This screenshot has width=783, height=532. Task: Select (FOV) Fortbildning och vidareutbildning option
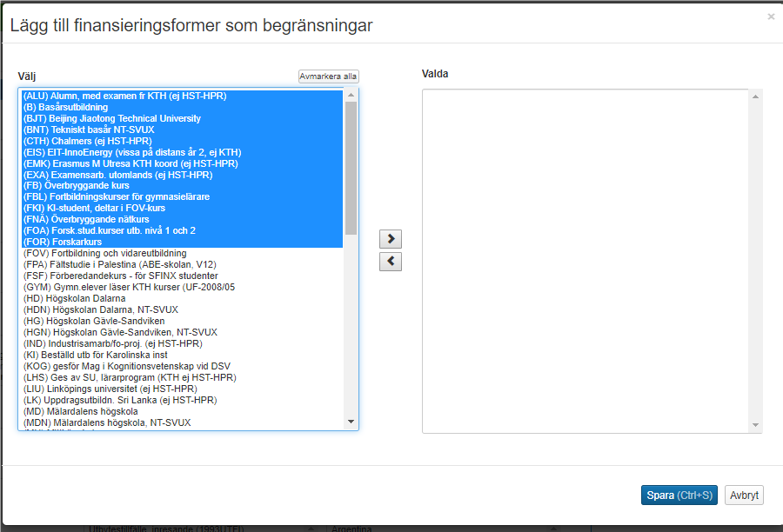(x=104, y=254)
